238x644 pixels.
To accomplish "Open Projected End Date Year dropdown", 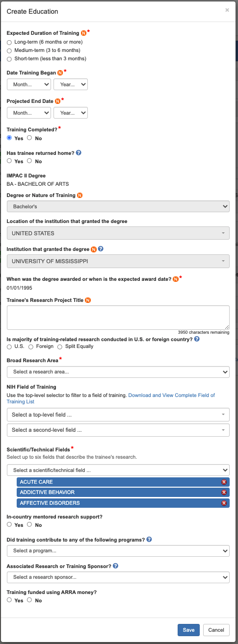I will pyautogui.click(x=71, y=113).
